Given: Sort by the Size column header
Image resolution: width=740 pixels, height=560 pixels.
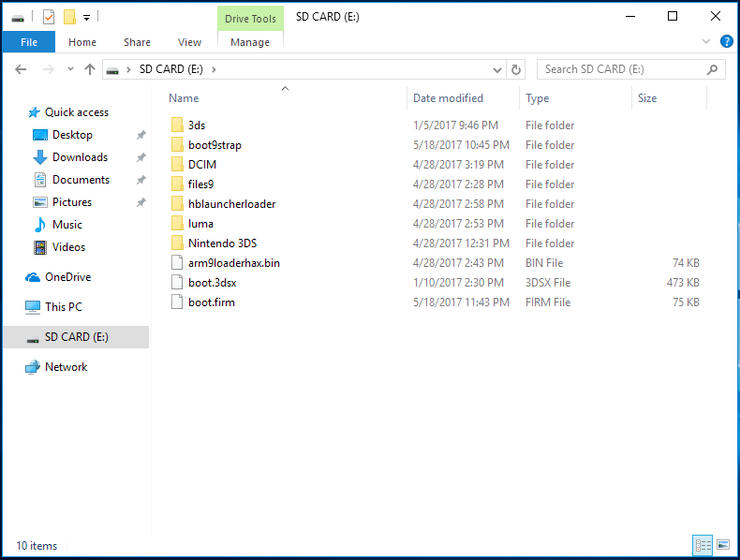Looking at the screenshot, I should point(647,98).
